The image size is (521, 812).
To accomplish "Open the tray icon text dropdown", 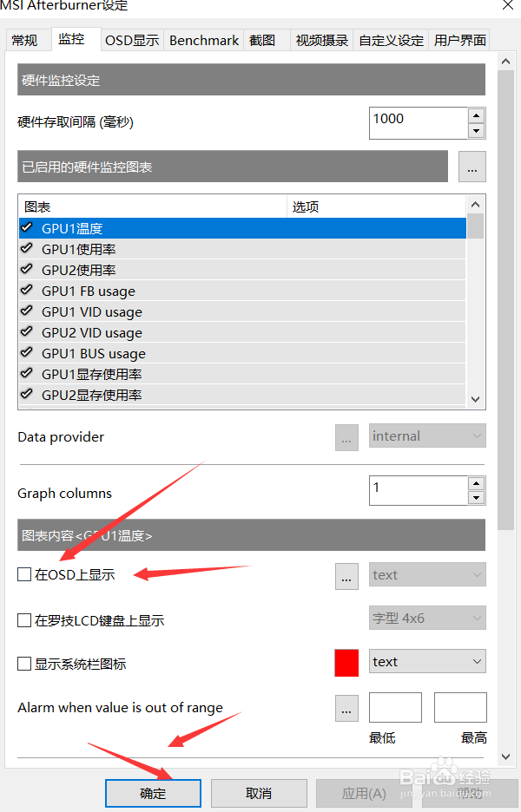I will [427, 661].
